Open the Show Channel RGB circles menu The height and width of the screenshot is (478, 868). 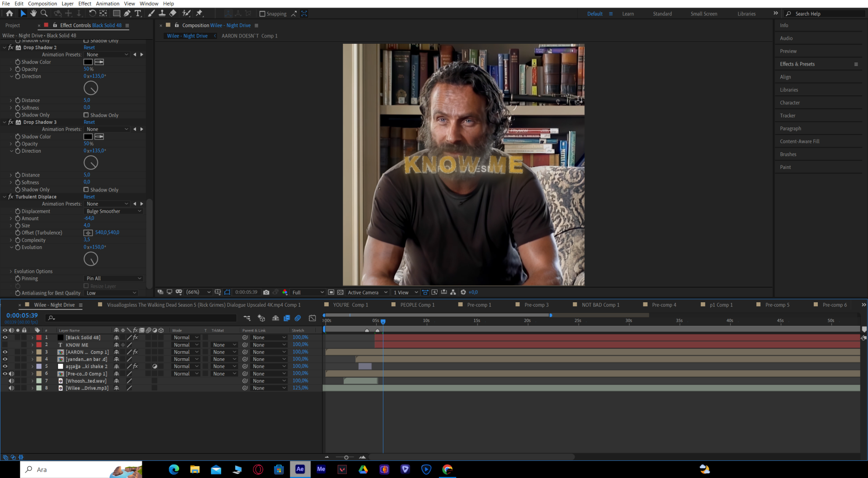coord(285,292)
